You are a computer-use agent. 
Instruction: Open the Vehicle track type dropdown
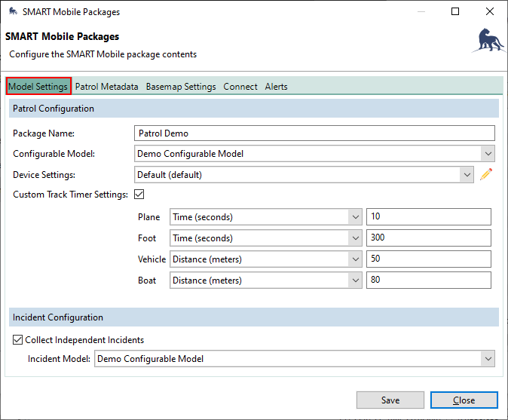pos(266,259)
